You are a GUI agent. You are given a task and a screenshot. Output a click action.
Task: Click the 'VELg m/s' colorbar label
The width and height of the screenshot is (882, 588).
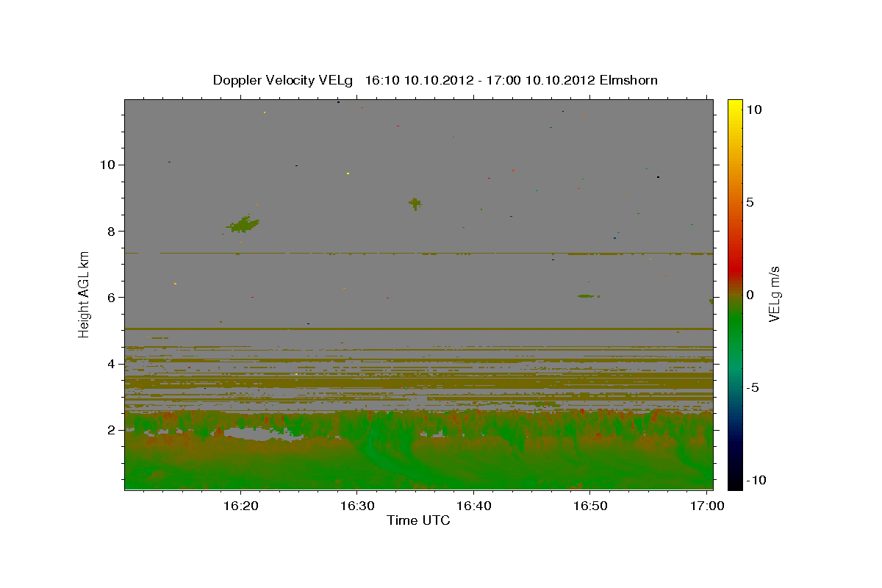[x=773, y=295]
